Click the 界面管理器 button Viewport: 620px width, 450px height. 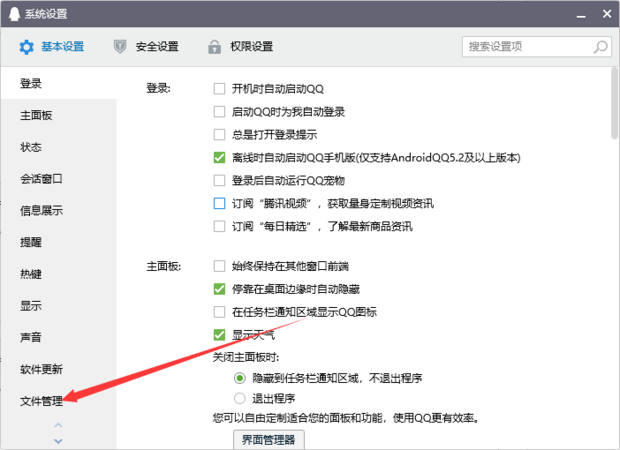(x=268, y=439)
